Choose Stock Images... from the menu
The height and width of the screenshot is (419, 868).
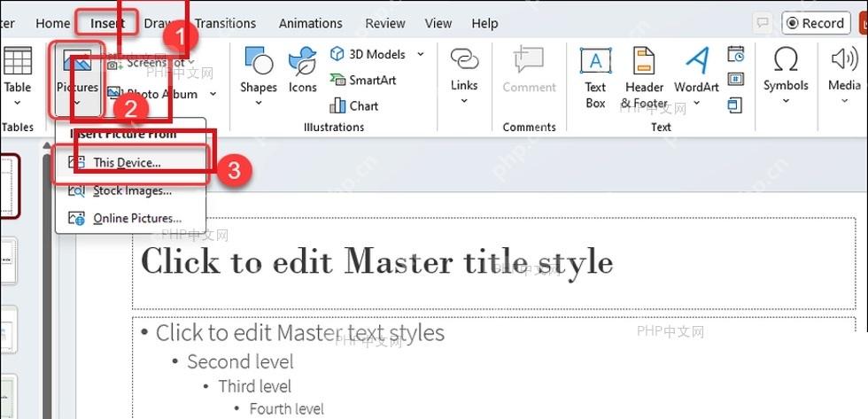(x=131, y=191)
